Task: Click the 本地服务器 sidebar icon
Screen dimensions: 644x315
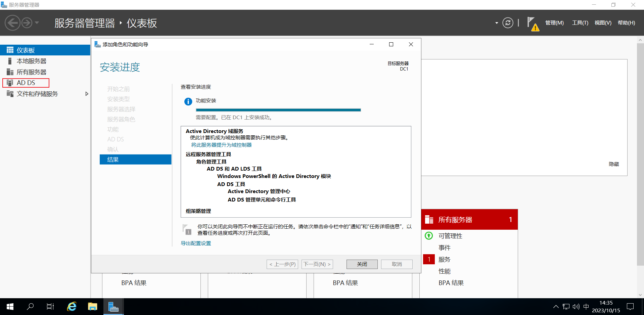Action: click(10, 61)
